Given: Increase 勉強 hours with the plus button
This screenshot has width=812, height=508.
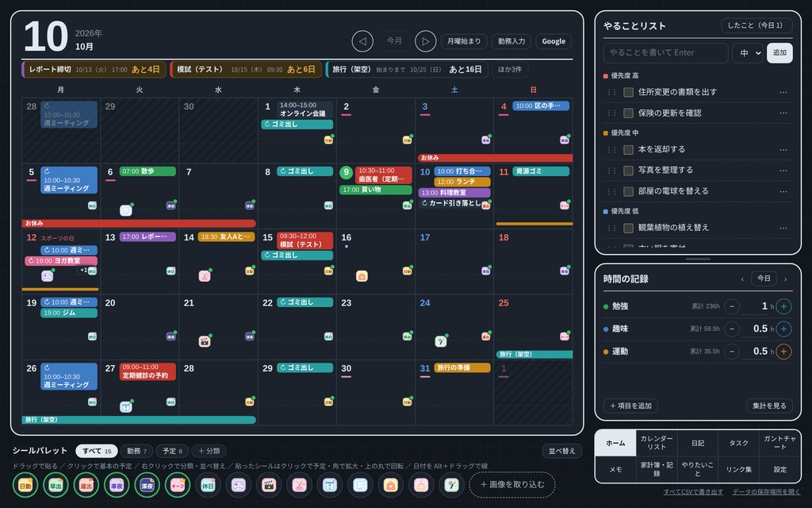Looking at the screenshot, I should (783, 306).
